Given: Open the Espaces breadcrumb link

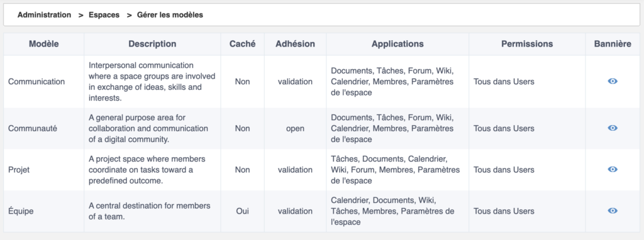Looking at the screenshot, I should tap(104, 15).
